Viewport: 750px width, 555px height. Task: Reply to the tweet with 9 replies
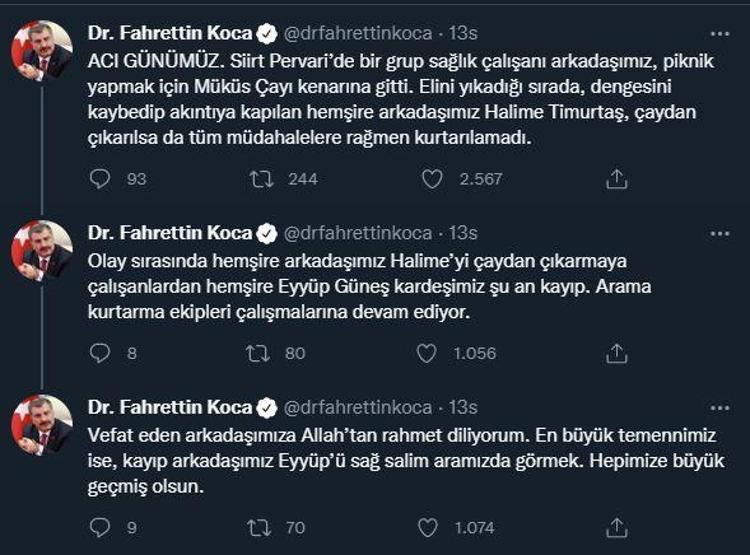click(x=100, y=527)
